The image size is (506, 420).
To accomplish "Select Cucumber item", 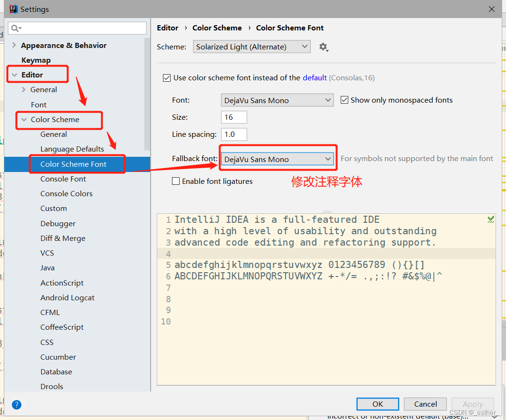I will (58, 357).
